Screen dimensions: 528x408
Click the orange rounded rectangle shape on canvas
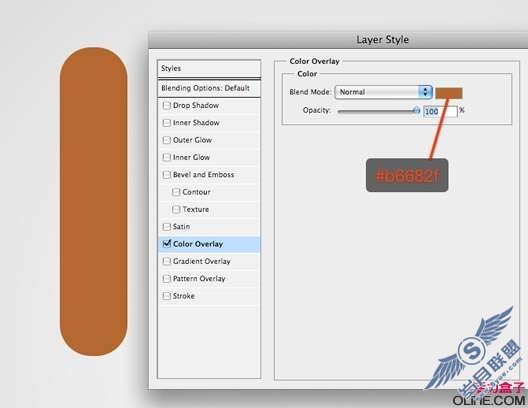click(x=94, y=201)
